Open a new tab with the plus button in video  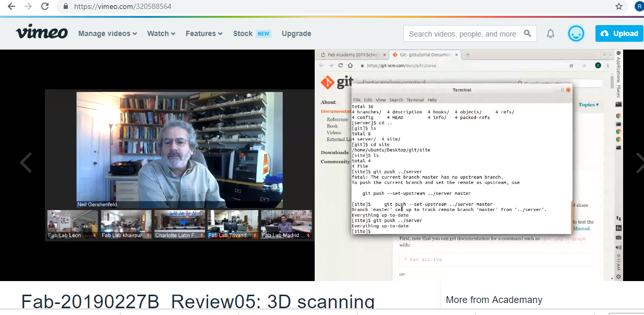pos(468,55)
